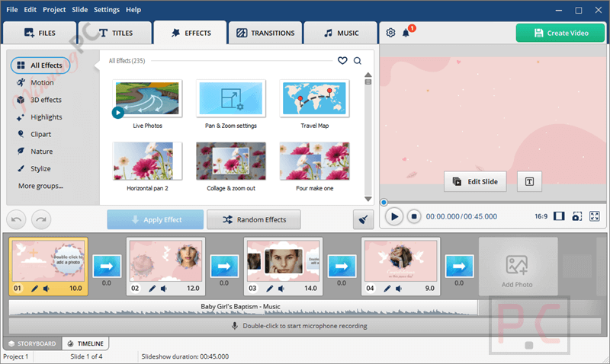Screen dimensions: 610x364
Task: Select the All Effects group
Action: click(40, 65)
